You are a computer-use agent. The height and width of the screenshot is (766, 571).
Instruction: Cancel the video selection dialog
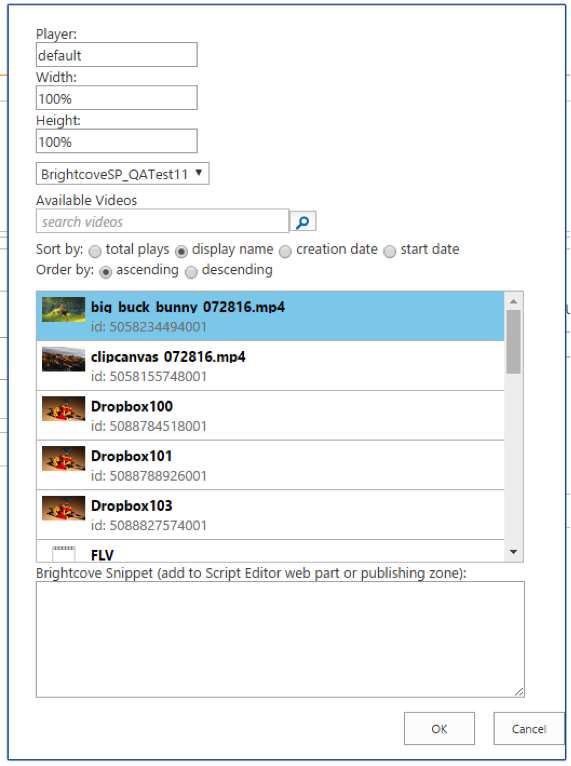coord(529,729)
